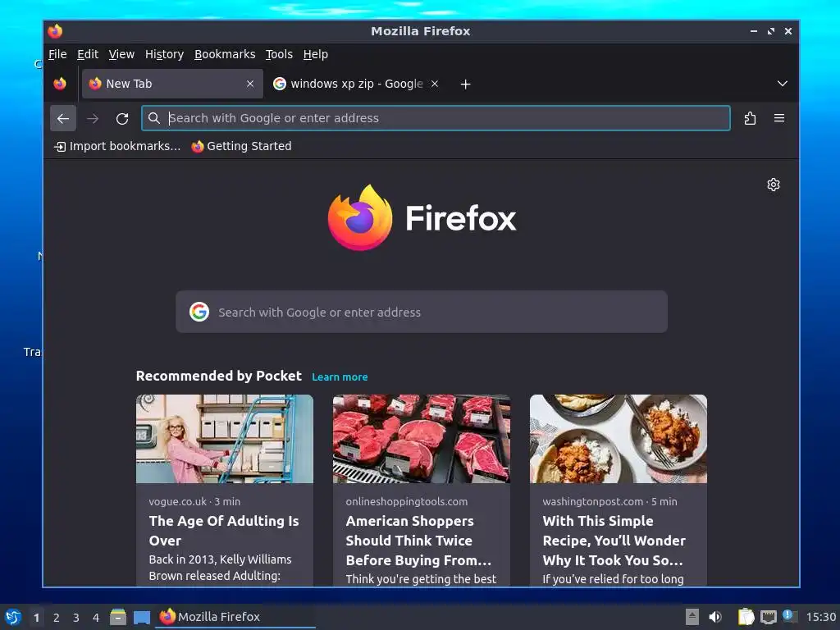This screenshot has height=630, width=840.
Task: Open Getting Started bookmark
Action: tap(242, 146)
